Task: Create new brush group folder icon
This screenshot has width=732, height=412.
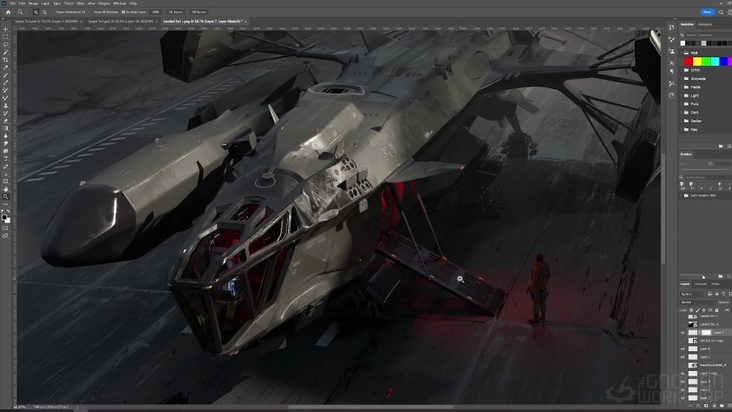Action: 721,276
